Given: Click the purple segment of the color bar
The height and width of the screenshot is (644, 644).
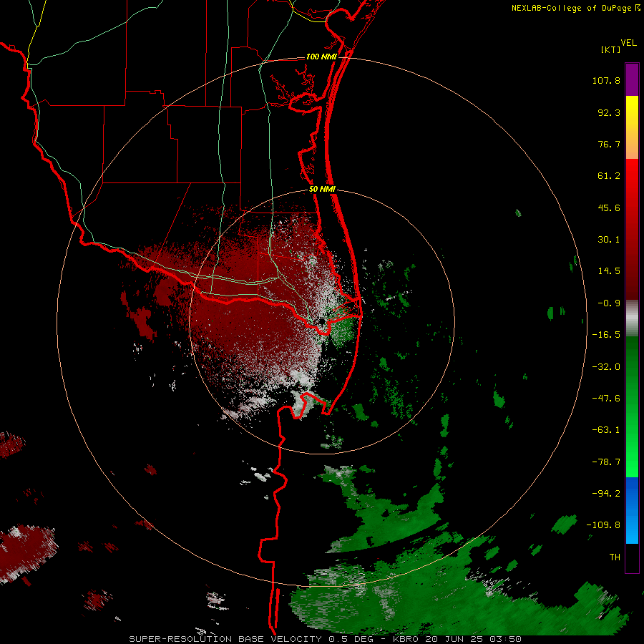Looking at the screenshot, I should [632, 79].
